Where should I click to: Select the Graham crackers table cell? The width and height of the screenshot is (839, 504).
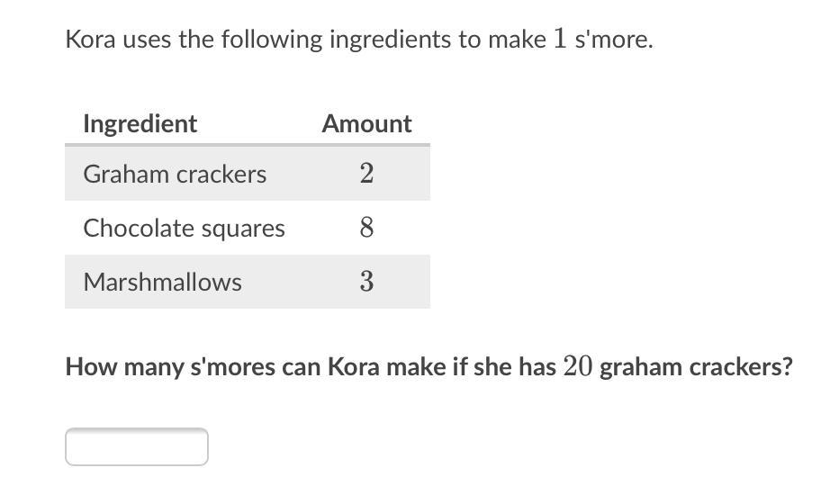click(x=175, y=174)
